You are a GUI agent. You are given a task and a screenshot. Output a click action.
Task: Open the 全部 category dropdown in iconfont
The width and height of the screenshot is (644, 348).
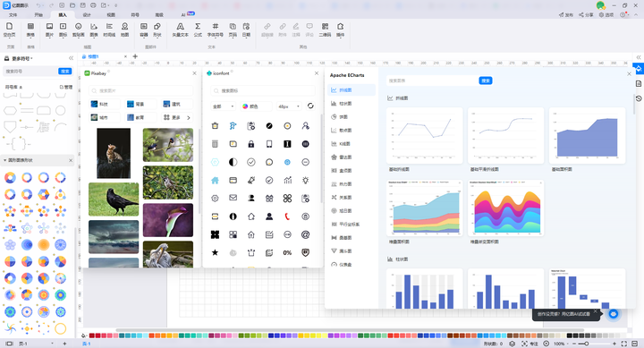click(x=224, y=106)
